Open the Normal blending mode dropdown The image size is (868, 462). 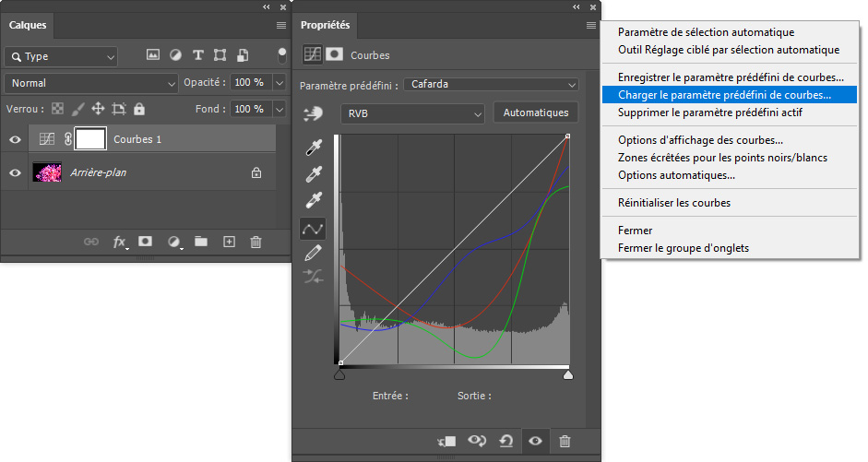pyautogui.click(x=90, y=83)
